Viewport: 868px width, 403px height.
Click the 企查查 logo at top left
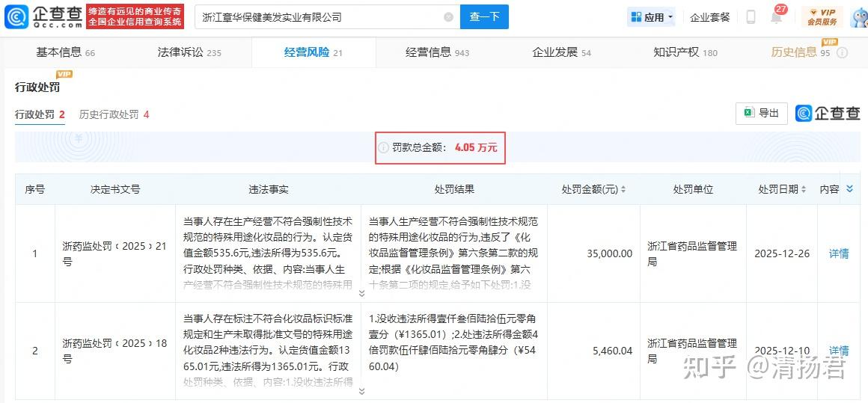click(x=43, y=16)
